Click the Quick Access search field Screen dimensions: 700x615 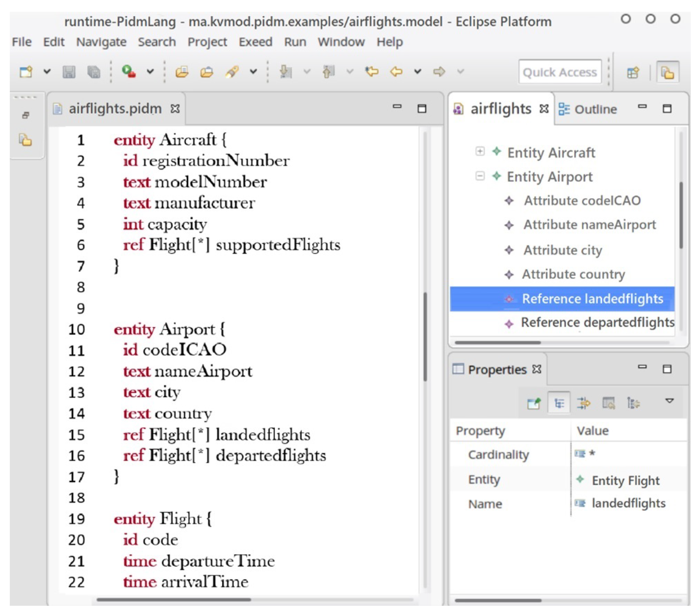(560, 72)
